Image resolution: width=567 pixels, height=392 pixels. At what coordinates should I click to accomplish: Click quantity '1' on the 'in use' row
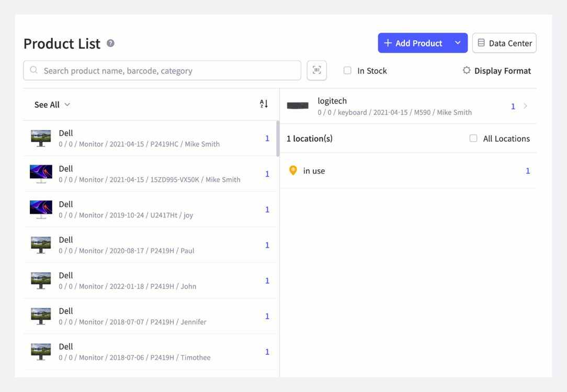pyautogui.click(x=528, y=170)
